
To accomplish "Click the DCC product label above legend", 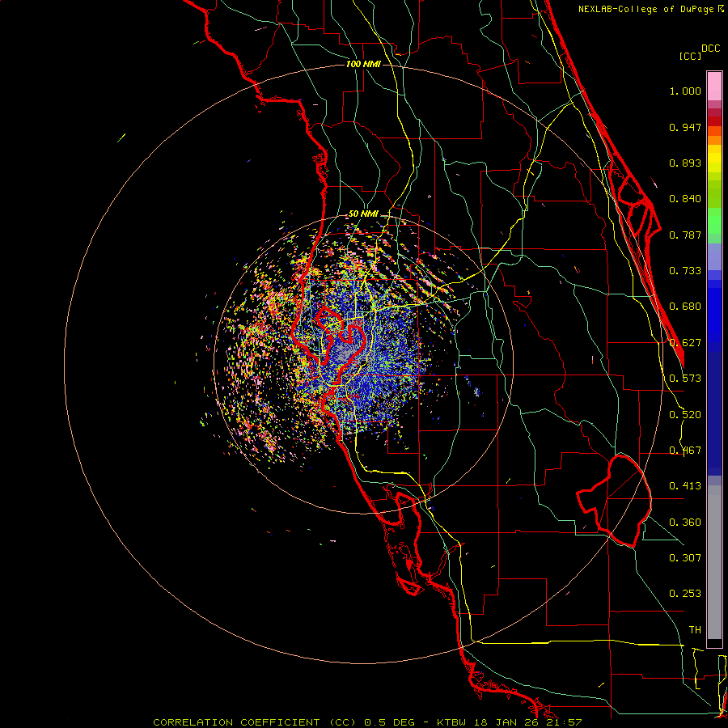I will click(x=710, y=49).
